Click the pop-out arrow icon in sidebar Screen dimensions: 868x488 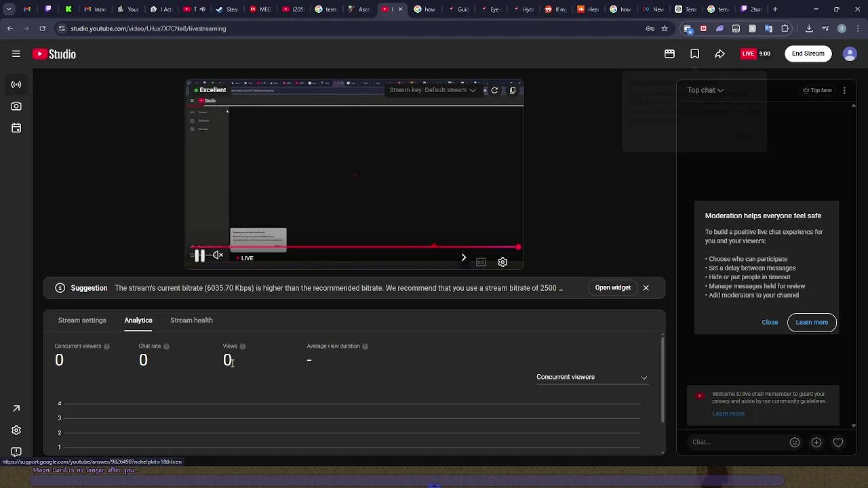[16, 409]
